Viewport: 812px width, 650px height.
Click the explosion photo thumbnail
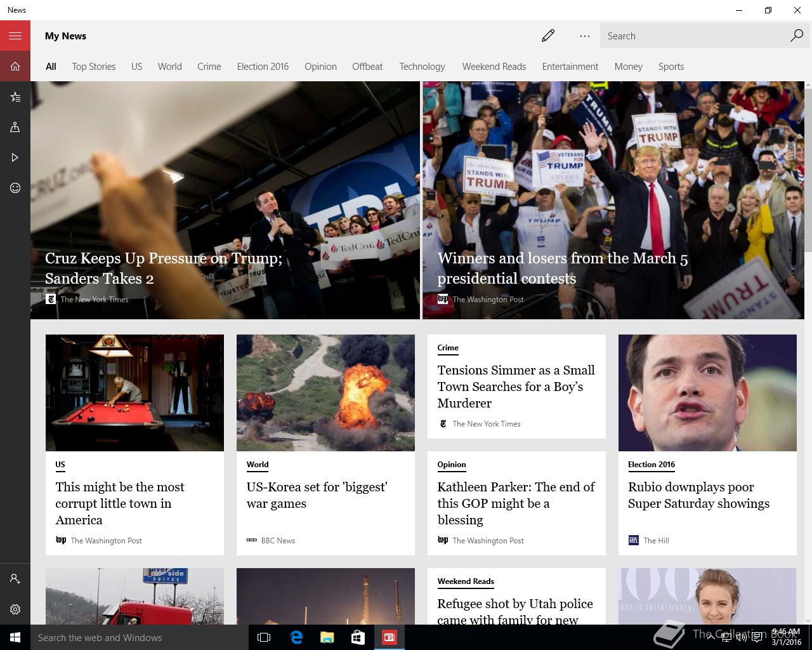point(325,393)
